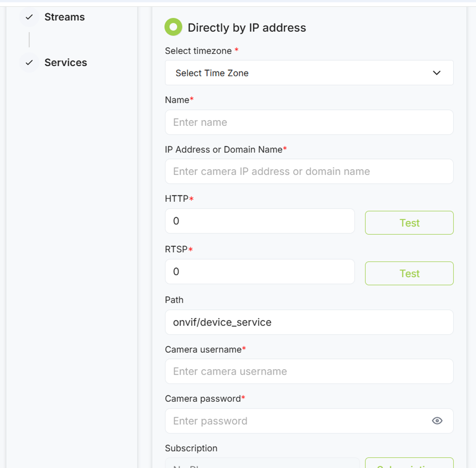Click the IP Address or Domain Name field
This screenshot has width=476, height=468.
(309, 172)
